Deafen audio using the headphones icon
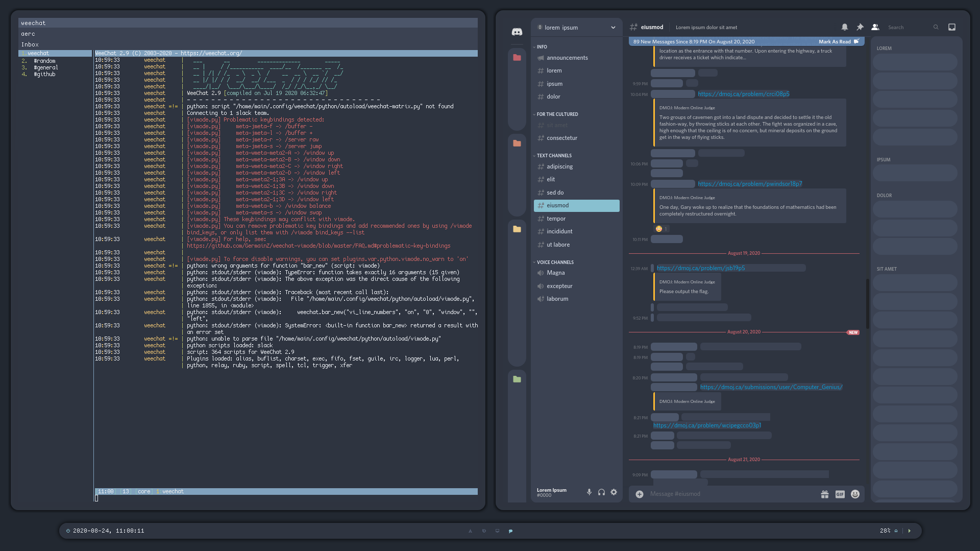This screenshot has height=551, width=980. pos(602,492)
